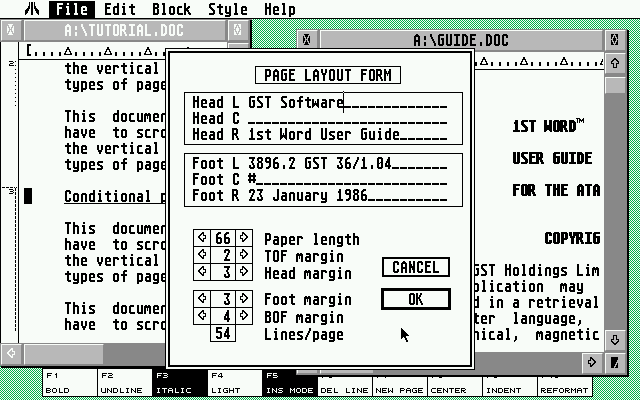The image size is (640, 400).
Task: Maximize the GUIDE.DOC window with fuller icon
Action: pos(615,40)
